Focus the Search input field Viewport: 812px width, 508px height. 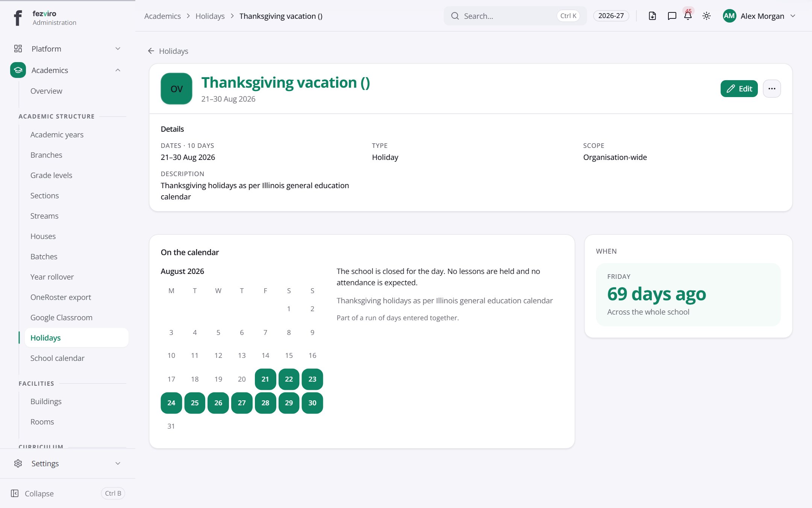515,16
